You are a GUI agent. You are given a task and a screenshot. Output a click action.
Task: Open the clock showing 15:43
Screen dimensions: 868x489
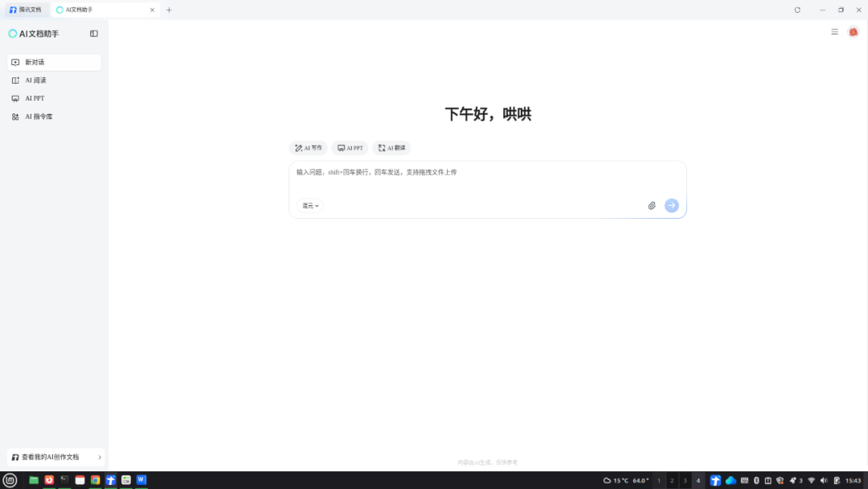[x=853, y=481]
